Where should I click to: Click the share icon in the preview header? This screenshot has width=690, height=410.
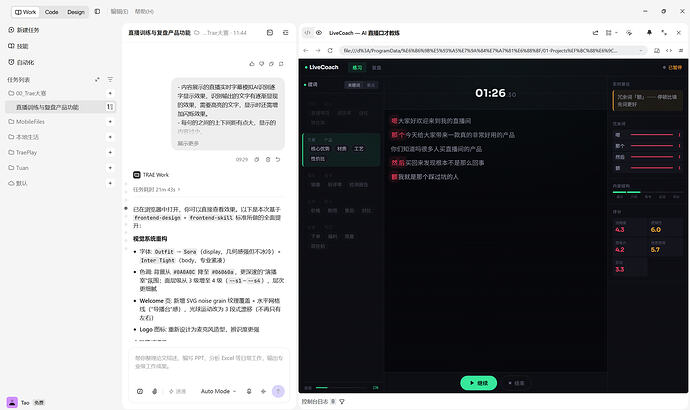pos(595,33)
